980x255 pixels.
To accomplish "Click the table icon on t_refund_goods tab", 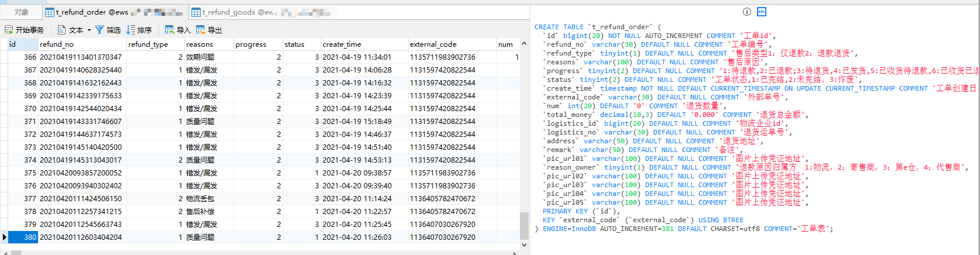I will point(197,12).
